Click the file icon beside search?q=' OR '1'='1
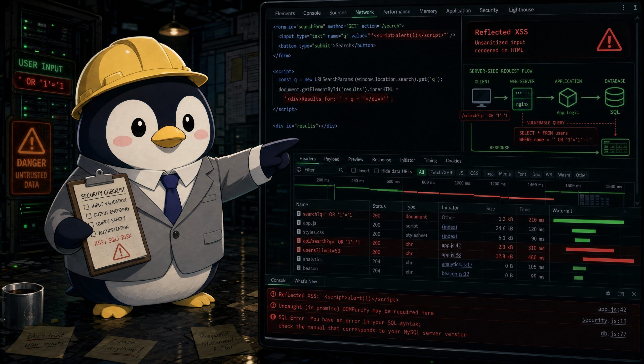The width and height of the screenshot is (644, 364). tap(299, 214)
